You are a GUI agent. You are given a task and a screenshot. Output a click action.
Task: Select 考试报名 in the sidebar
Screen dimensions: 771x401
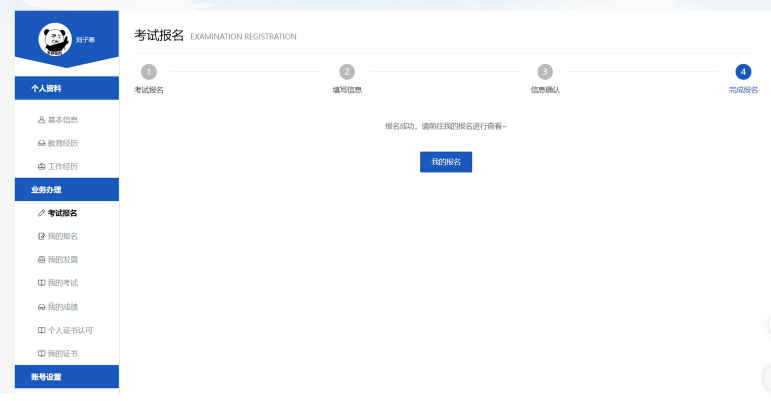pyautogui.click(x=62, y=213)
